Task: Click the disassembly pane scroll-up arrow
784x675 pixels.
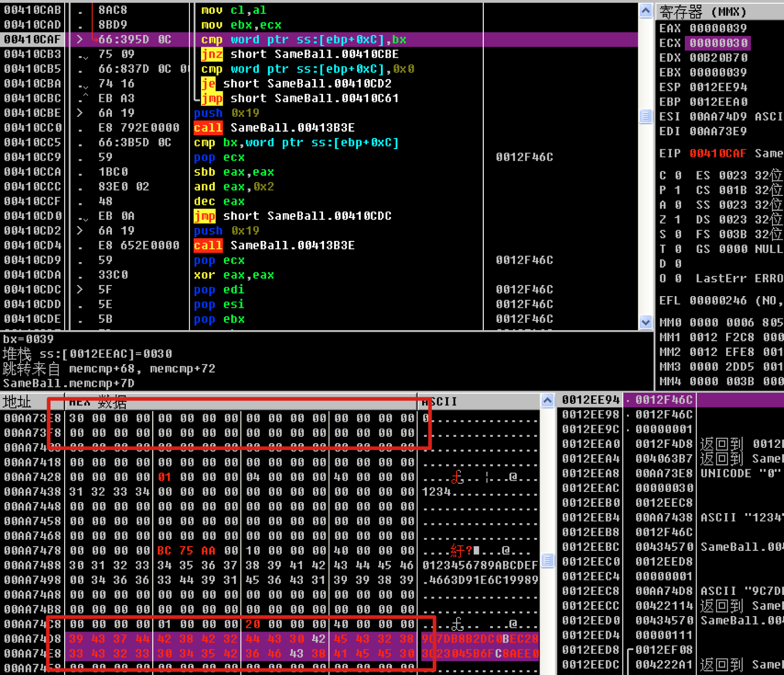Action: point(646,11)
